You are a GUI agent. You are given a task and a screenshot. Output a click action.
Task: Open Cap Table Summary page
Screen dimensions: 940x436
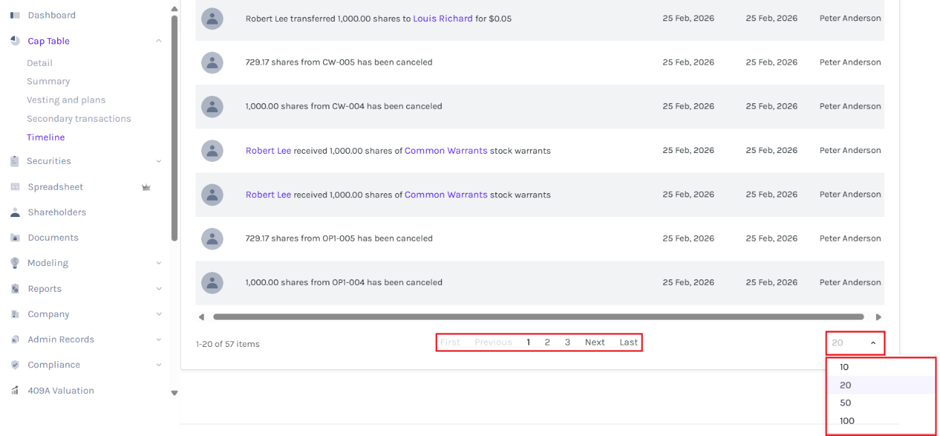click(x=48, y=81)
